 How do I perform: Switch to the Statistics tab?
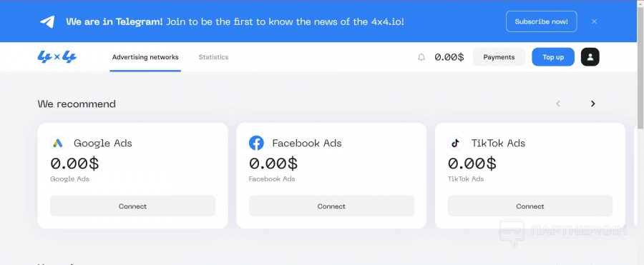point(213,57)
